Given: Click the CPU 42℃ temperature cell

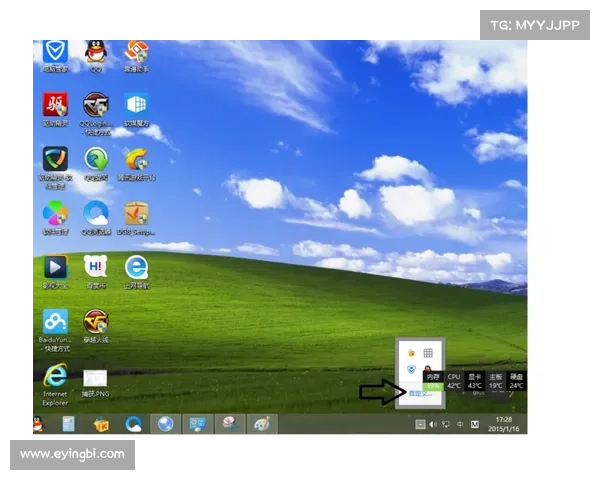Looking at the screenshot, I should point(454,381).
